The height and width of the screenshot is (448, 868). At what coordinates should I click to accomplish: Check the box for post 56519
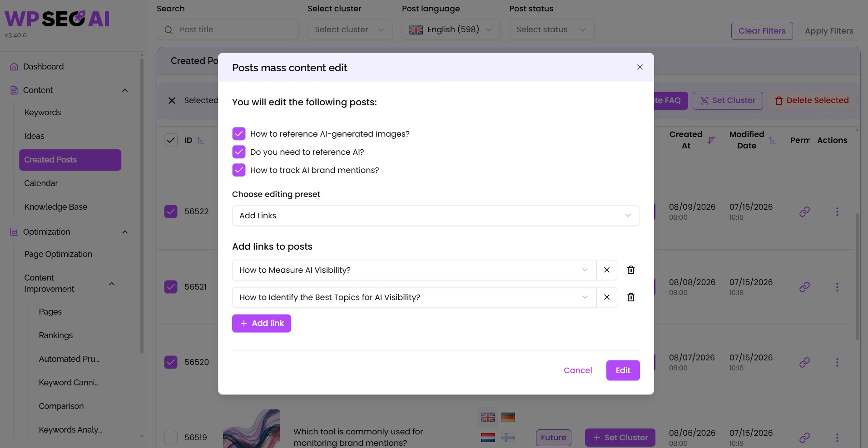point(171,438)
